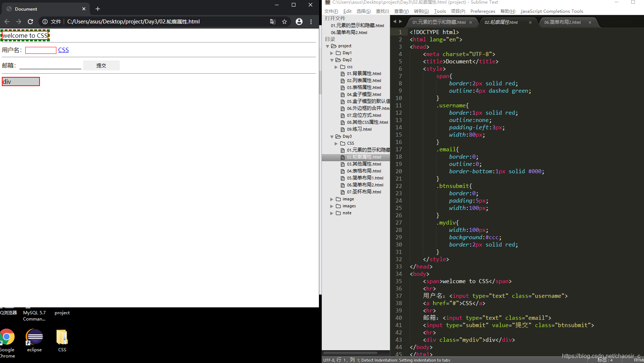The width and height of the screenshot is (644, 363).
Task: Expand the images folder
Action: coord(332,206)
